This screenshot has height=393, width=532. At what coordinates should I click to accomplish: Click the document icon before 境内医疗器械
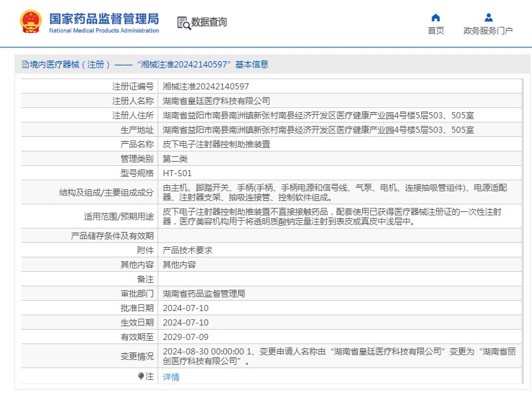25,65
